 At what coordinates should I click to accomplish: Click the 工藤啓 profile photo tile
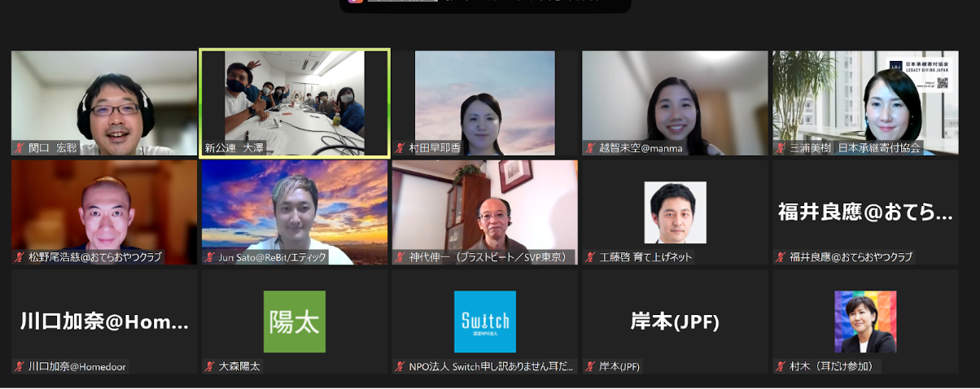[x=676, y=212]
